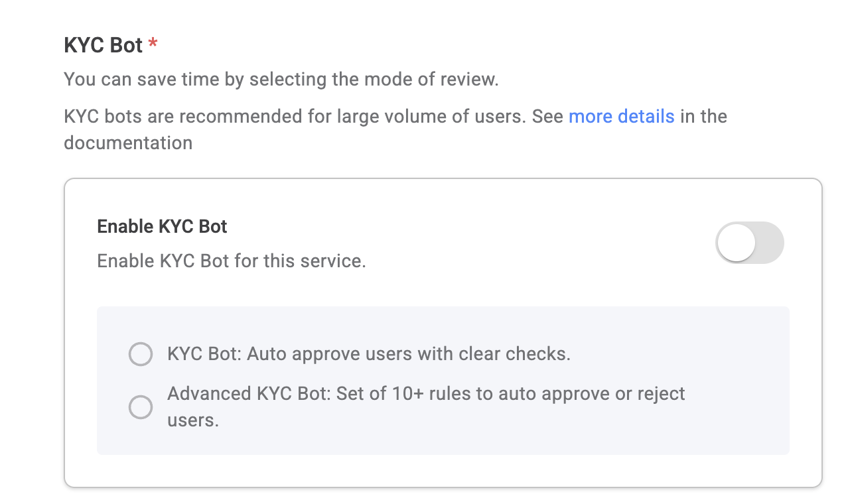Select the Advanced KYC Bot radio button
Viewport: 848px width, 504px height.
point(141,407)
